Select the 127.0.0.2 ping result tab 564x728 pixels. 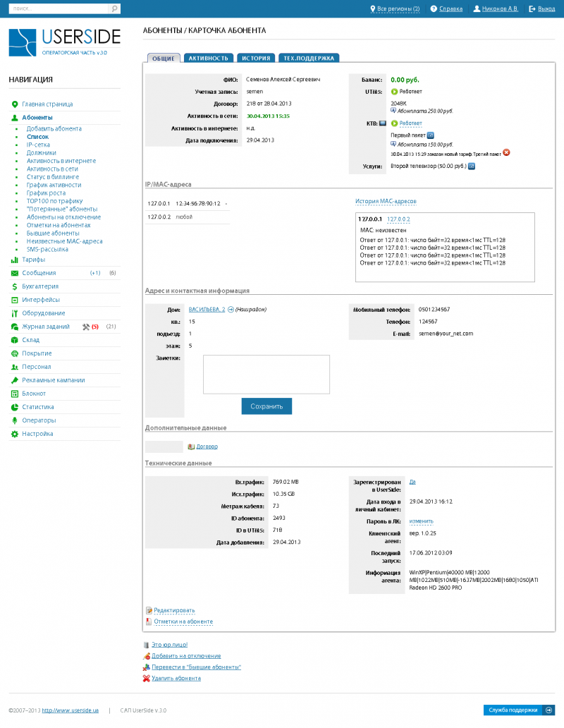coord(398,219)
